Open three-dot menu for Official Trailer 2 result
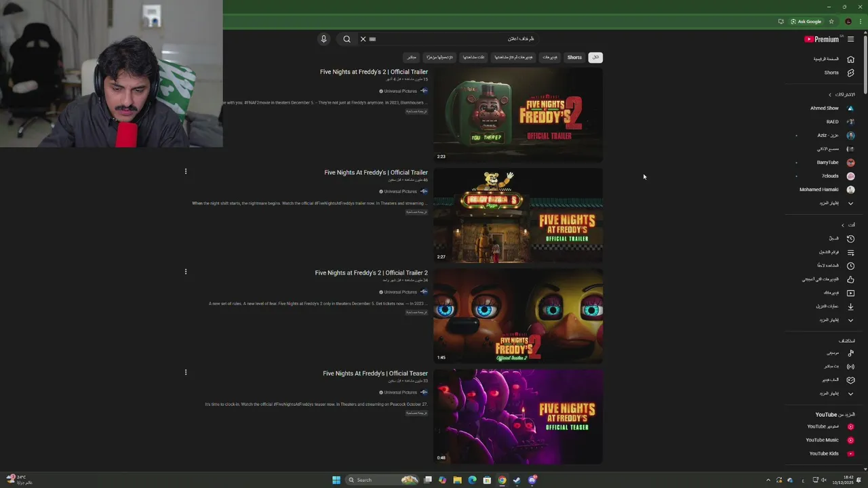This screenshot has width=868, height=488. pos(185,272)
